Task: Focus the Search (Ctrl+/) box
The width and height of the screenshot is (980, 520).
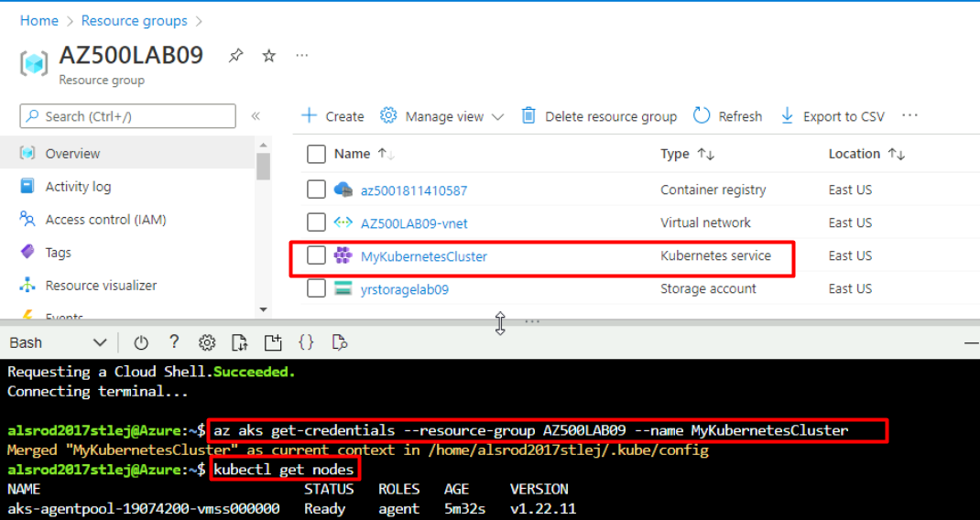Action: pos(127,116)
